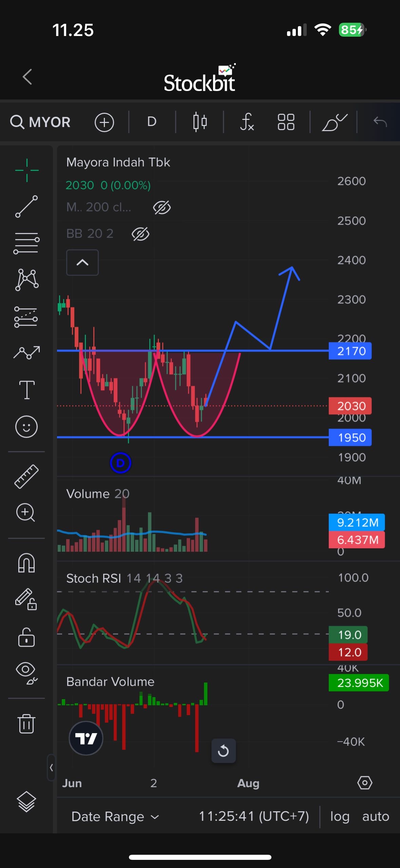Tap the blue 9.212M volume MA label
Viewport: 400px width, 868px height.
point(357,522)
